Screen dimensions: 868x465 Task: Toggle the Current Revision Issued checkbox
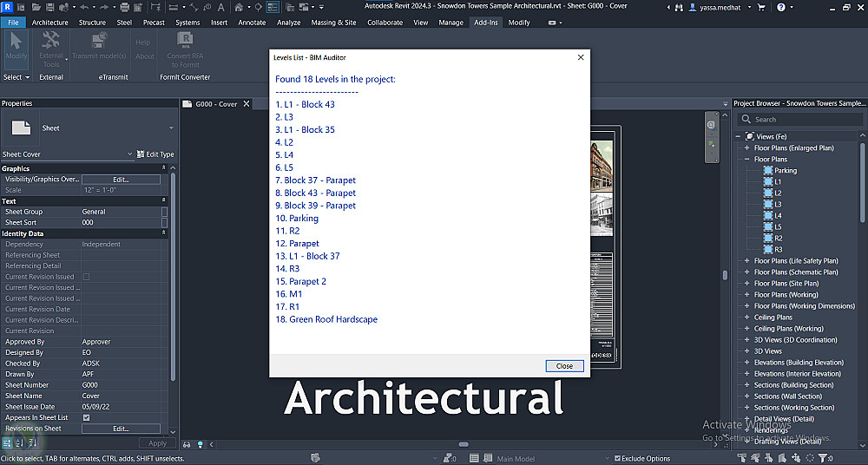(86, 277)
